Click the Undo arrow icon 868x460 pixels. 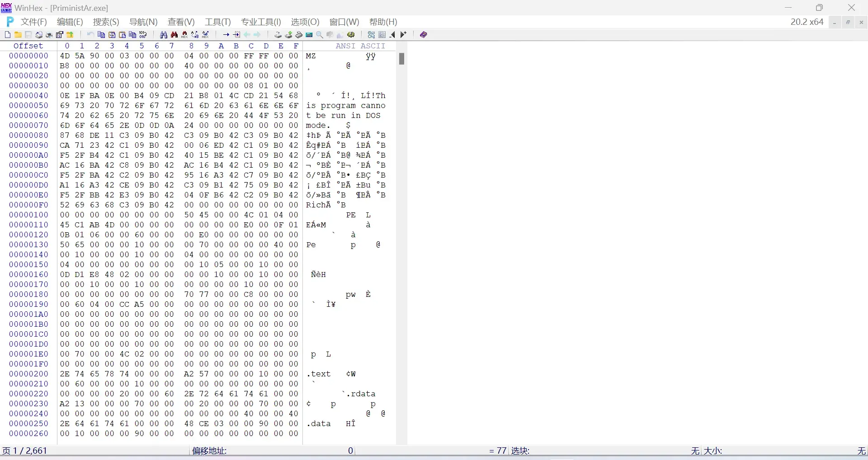(x=90, y=35)
